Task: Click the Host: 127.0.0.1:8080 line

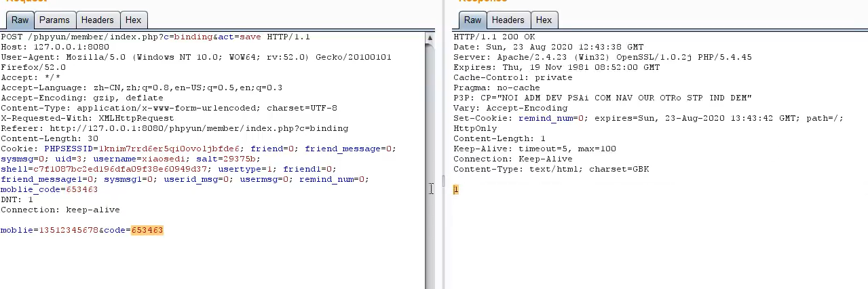Action: click(55, 47)
